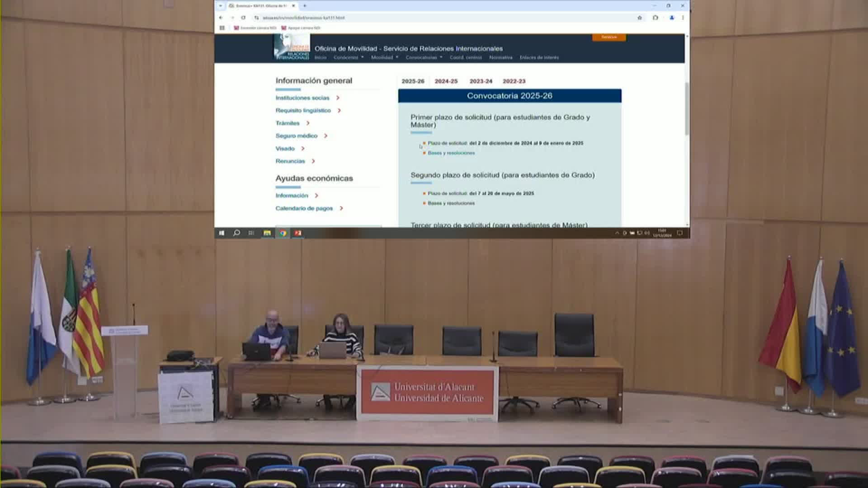Screen dimensions: 868x488
Task: Open the Requisito lingüístico link
Action: pyautogui.click(x=303, y=110)
